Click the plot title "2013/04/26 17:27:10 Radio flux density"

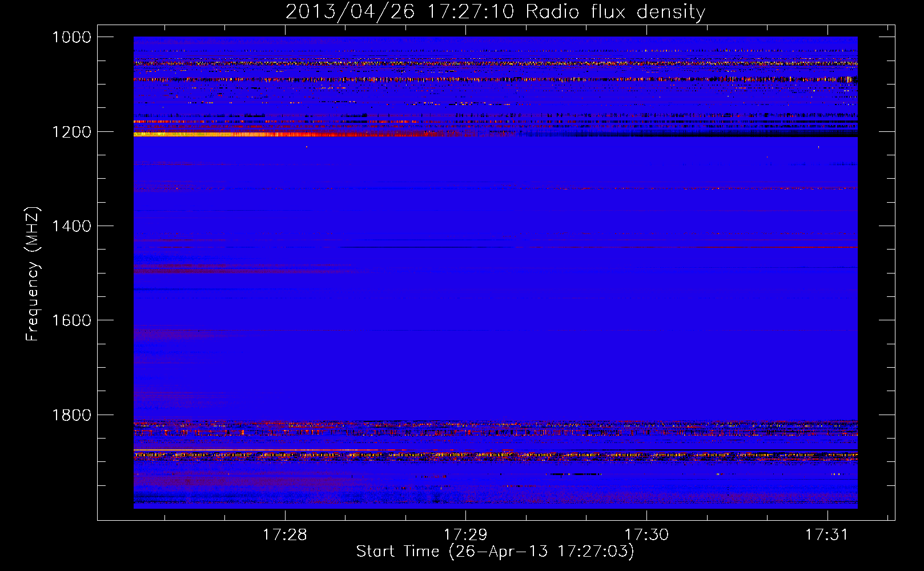[x=495, y=11]
